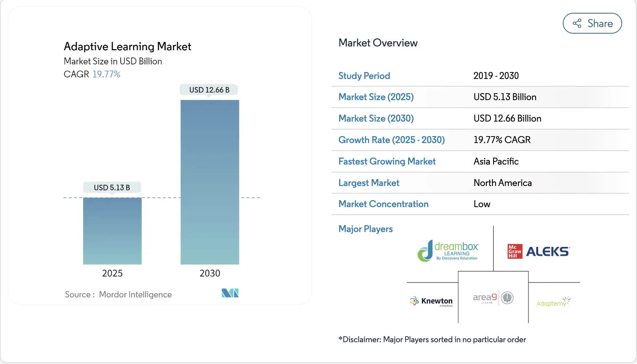637x364 pixels.
Task: Open the Study Period link
Action: [364, 76]
